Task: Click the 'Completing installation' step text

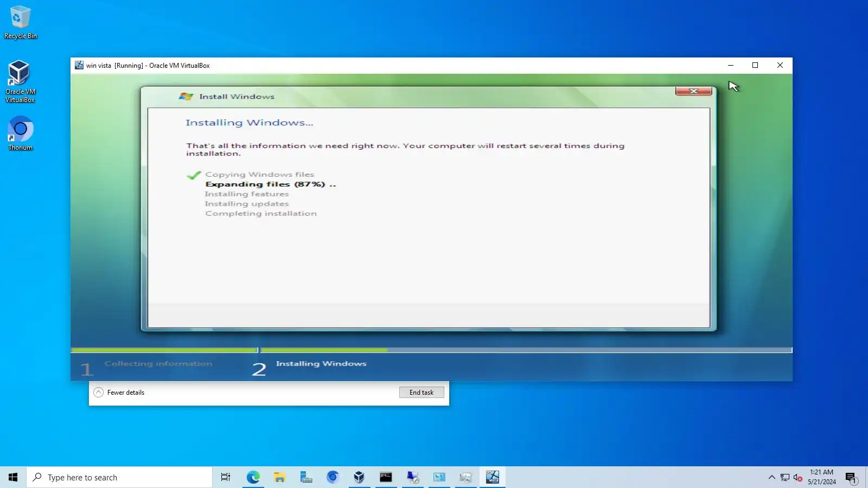Action: pyautogui.click(x=261, y=214)
